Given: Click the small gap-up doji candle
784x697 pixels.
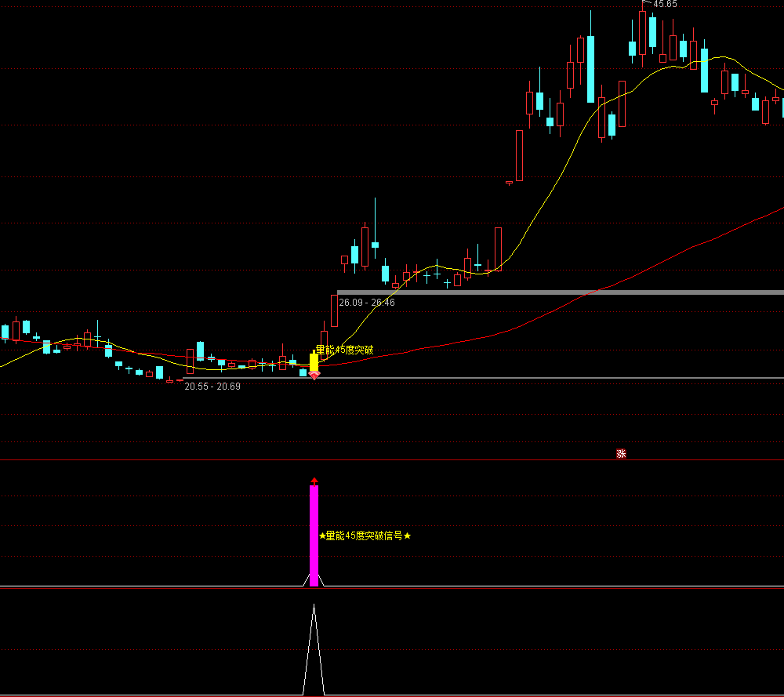Looking at the screenshot, I should point(509,183).
